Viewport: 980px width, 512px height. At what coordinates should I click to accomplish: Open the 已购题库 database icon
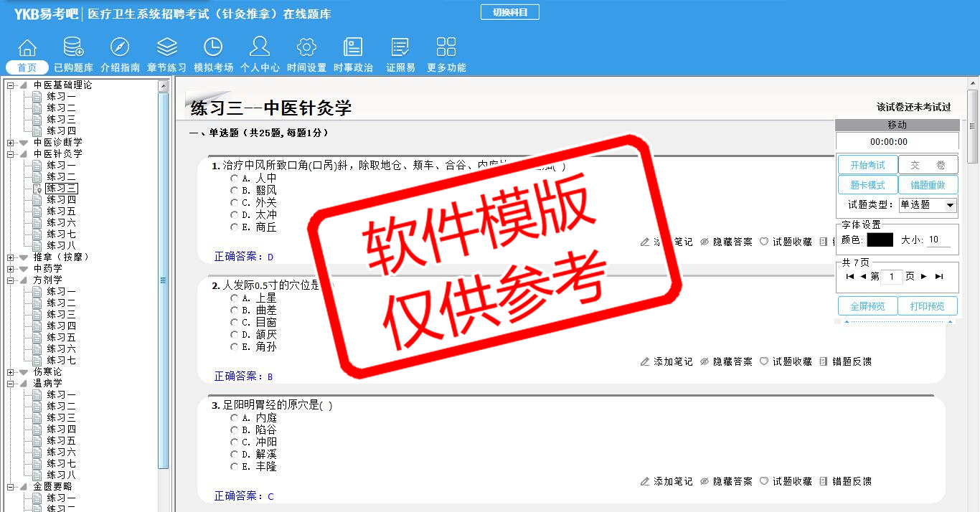coord(73,47)
